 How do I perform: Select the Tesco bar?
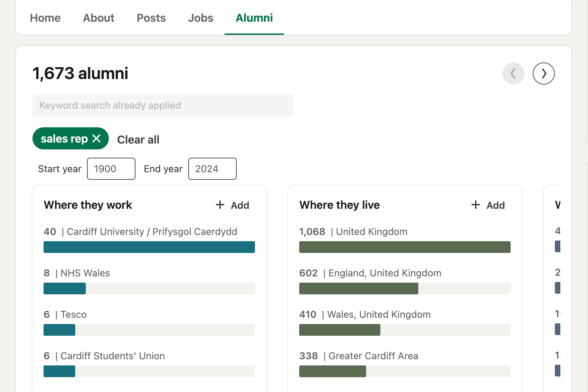tap(149, 330)
